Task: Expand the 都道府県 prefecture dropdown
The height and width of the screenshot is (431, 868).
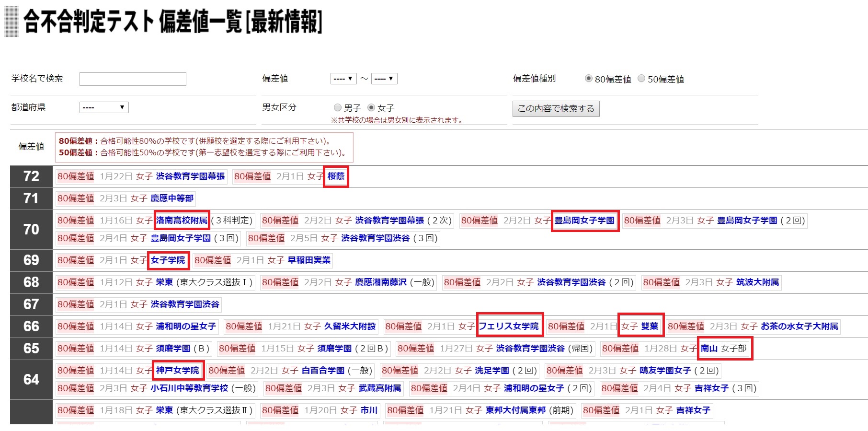Action: [104, 107]
